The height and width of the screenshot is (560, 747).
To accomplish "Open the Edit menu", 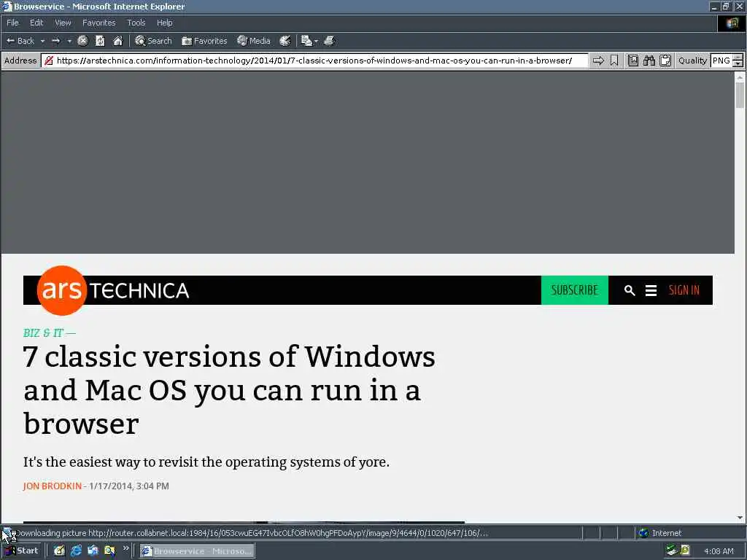I will pos(36,23).
